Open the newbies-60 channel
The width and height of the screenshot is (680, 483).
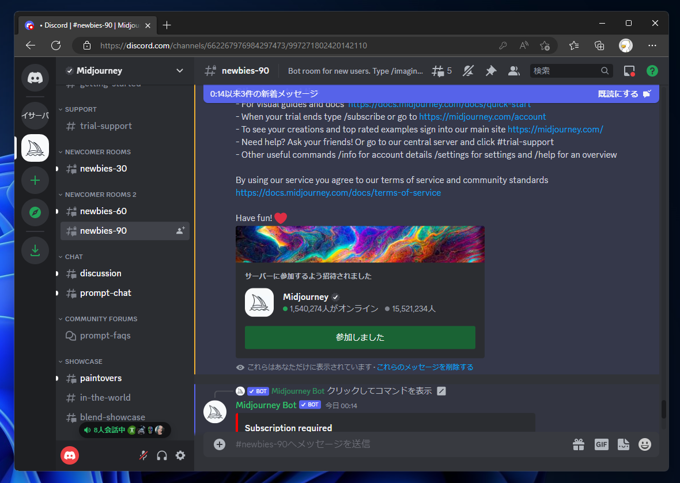pos(125,211)
